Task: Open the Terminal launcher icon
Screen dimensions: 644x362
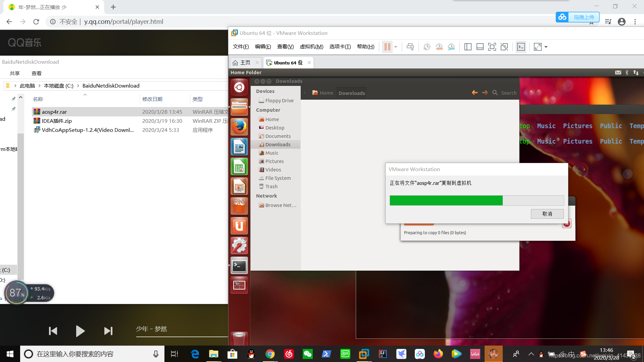Action: click(239, 265)
